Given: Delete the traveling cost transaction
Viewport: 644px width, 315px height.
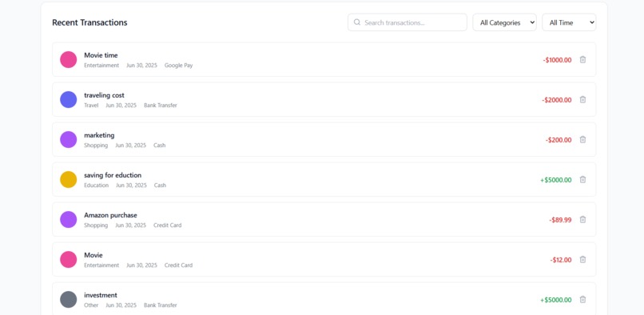Looking at the screenshot, I should pos(582,99).
